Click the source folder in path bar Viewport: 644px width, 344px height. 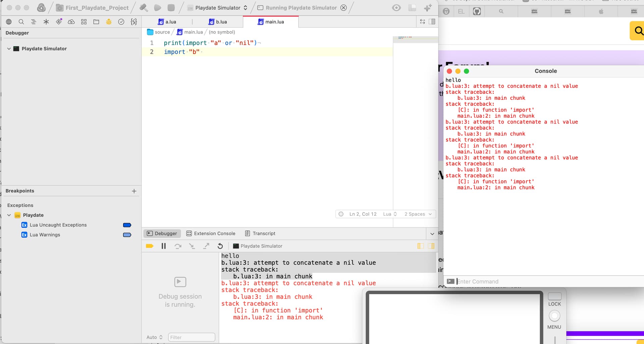(159, 32)
